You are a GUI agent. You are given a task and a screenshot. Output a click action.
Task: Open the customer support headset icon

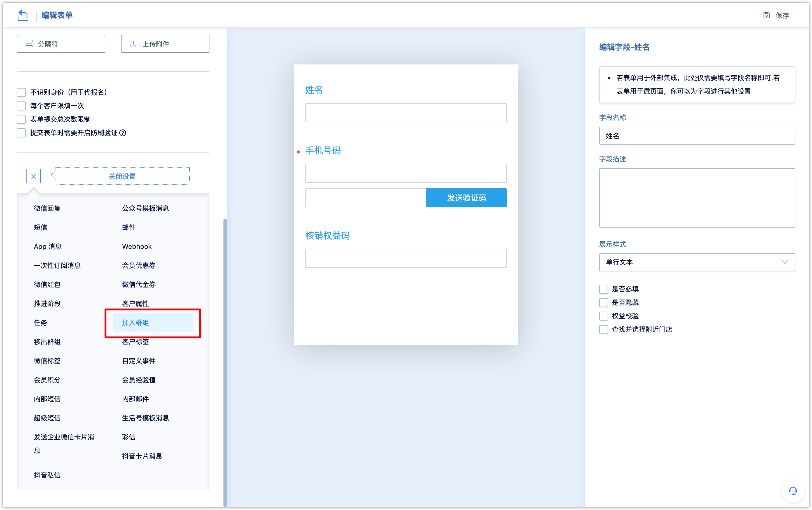coord(793,491)
